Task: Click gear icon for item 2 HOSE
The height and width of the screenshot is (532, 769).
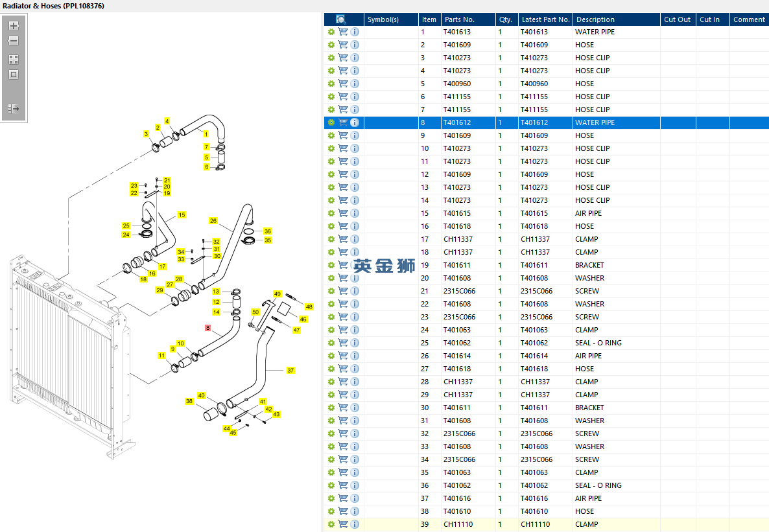Action: pyautogui.click(x=331, y=45)
